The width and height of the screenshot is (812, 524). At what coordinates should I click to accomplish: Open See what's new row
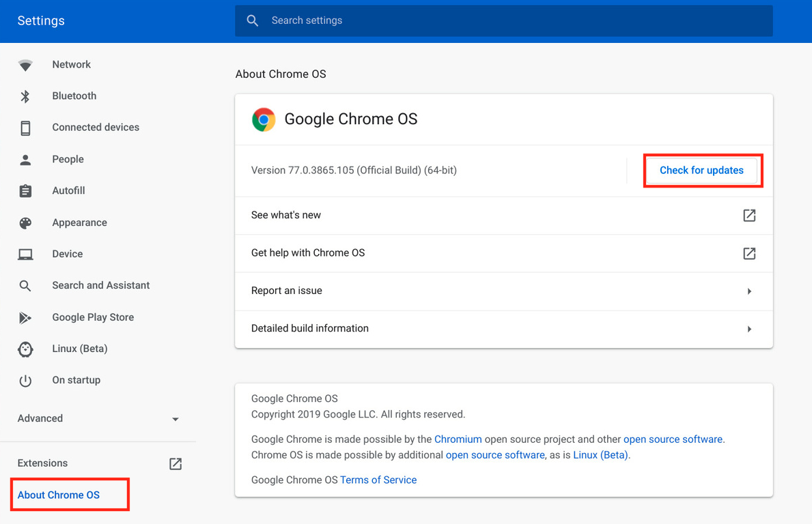pyautogui.click(x=504, y=215)
